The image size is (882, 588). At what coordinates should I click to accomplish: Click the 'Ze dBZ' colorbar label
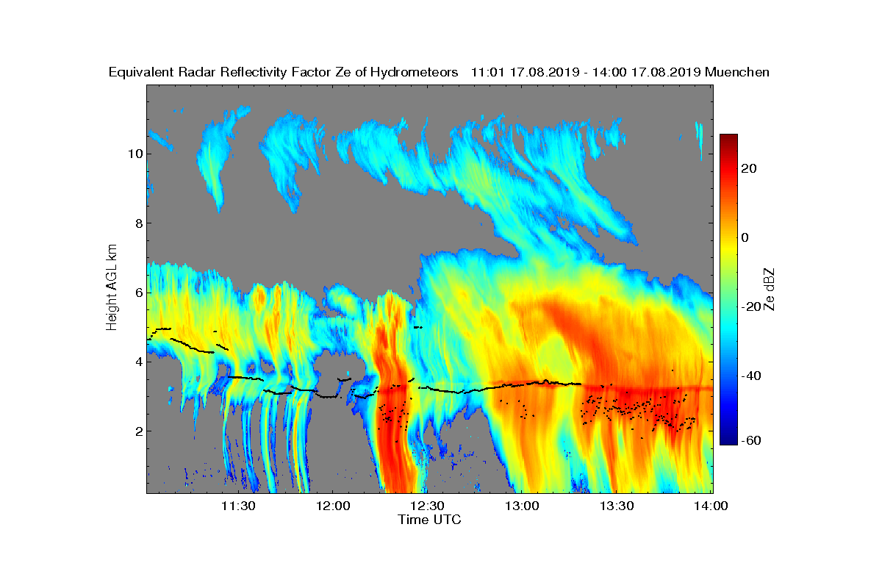tap(770, 289)
